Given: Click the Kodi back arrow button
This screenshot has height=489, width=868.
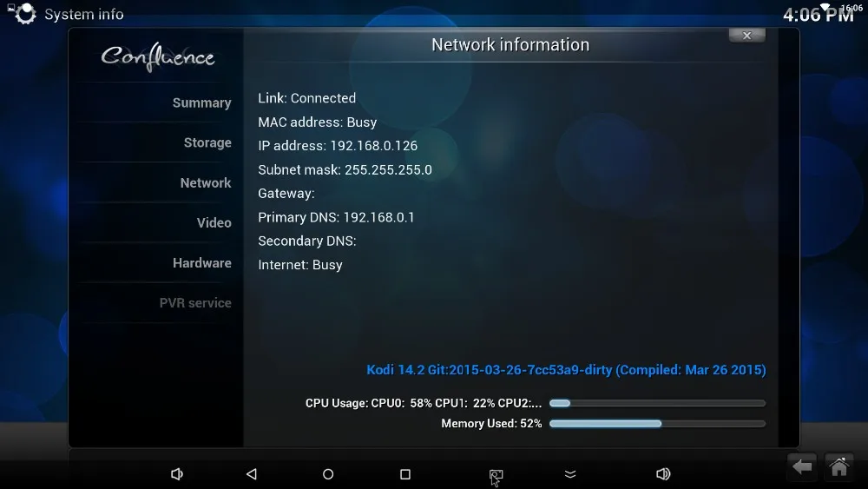Looking at the screenshot, I should (802, 466).
